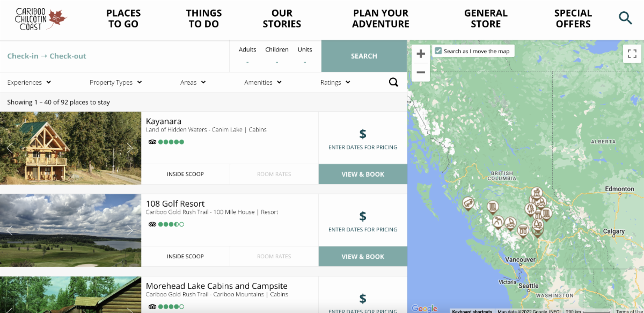
Task: Open the Property Types dropdown
Action: click(115, 82)
